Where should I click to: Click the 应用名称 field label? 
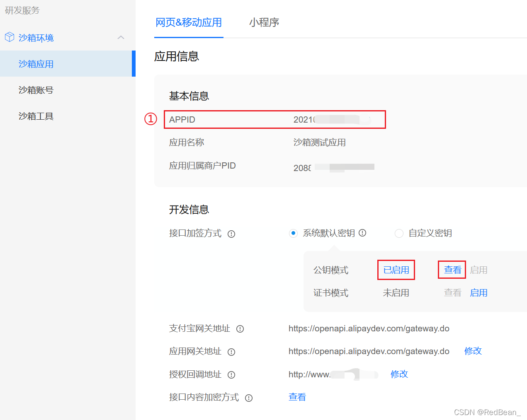point(187,142)
